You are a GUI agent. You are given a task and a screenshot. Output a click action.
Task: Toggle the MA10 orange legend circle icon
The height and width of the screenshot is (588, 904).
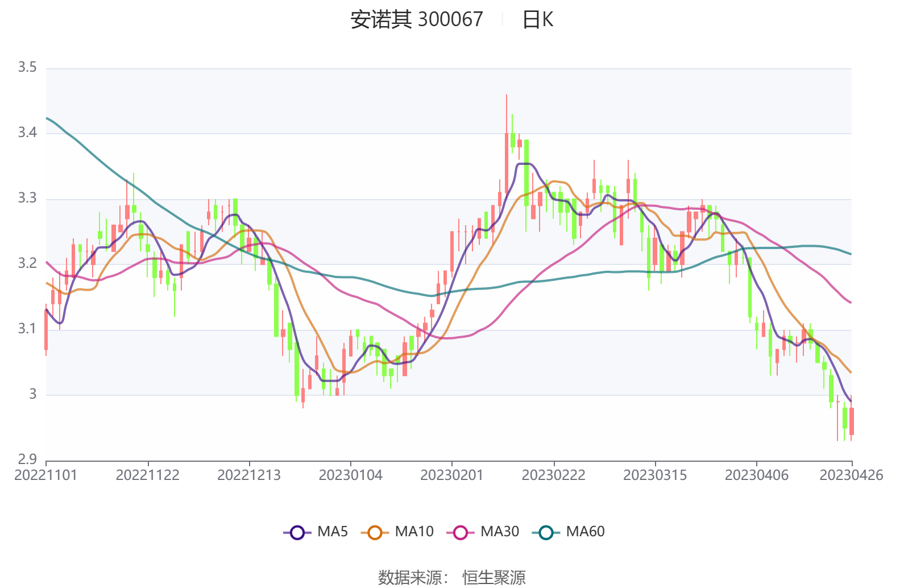(x=375, y=533)
